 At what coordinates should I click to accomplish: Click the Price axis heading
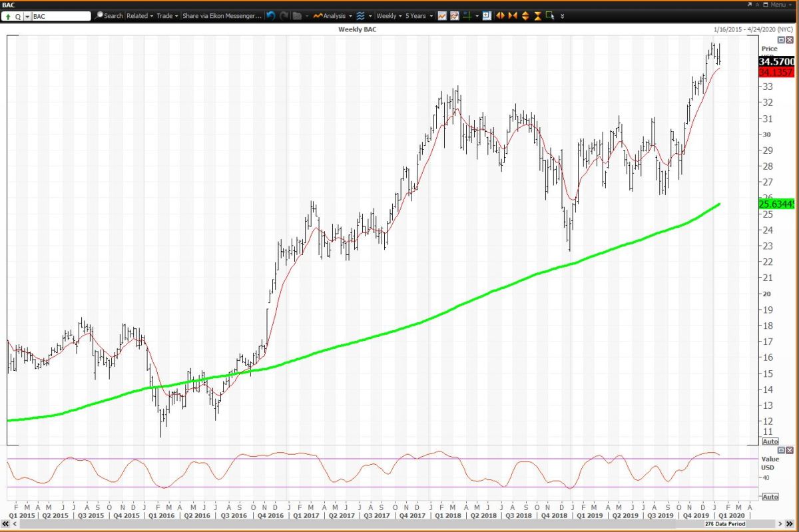click(x=770, y=49)
